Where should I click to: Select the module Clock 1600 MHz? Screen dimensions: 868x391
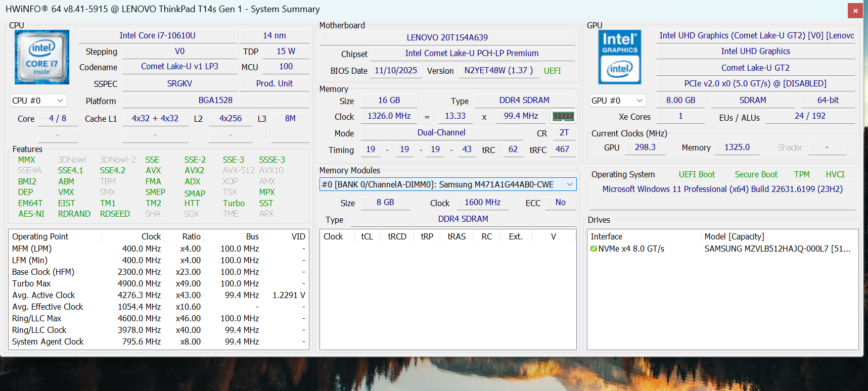[483, 202]
